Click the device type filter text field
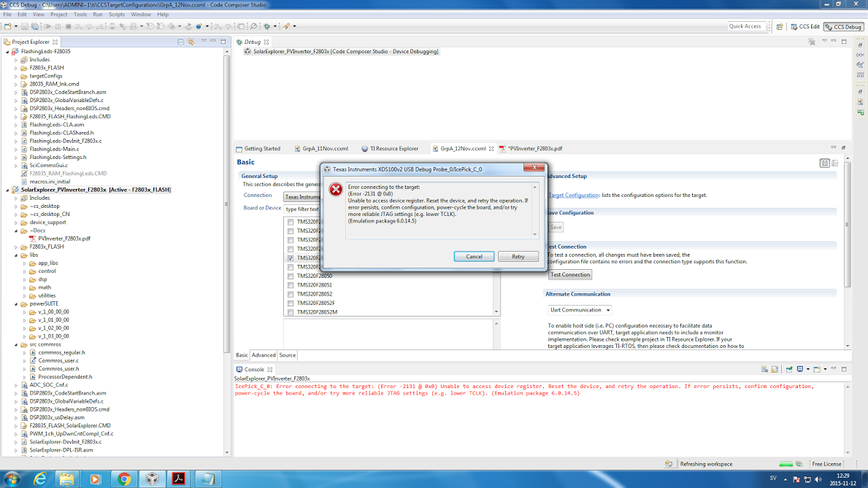Viewport: 868px width, 488px height. (x=302, y=209)
